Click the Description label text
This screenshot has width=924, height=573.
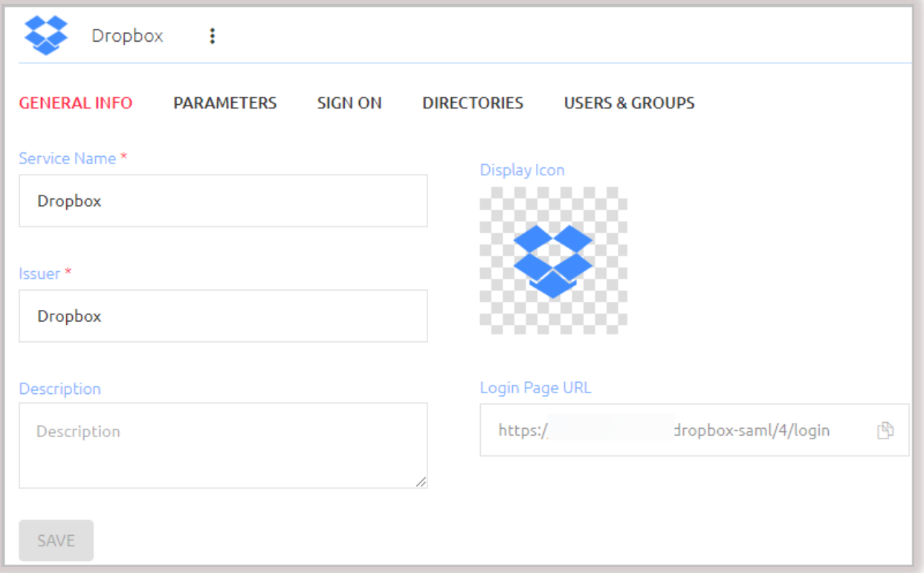60,389
